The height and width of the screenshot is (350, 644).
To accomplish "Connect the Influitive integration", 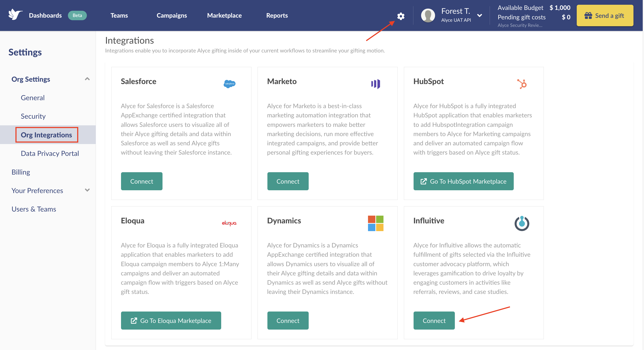I will [434, 320].
